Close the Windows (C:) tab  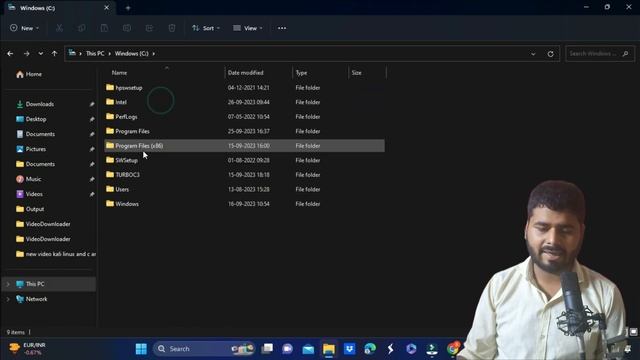[x=107, y=8]
